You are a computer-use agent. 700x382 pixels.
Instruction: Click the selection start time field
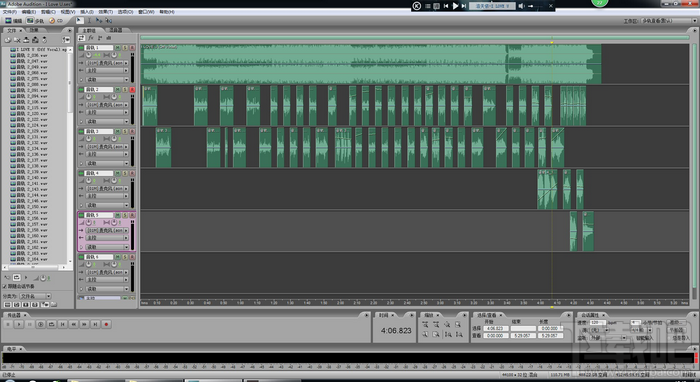495,328
